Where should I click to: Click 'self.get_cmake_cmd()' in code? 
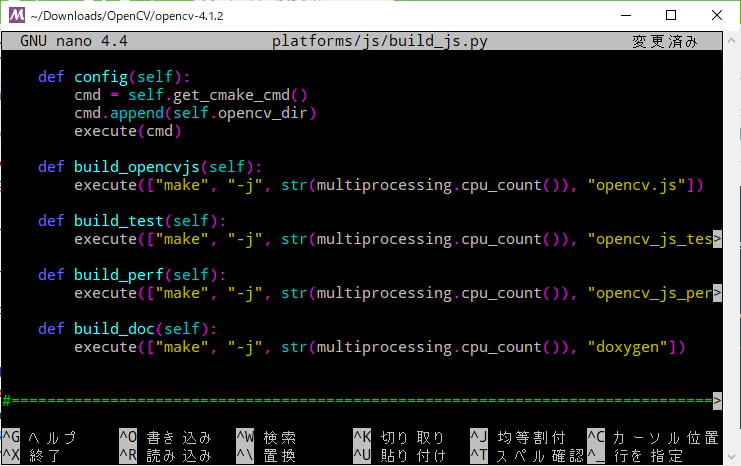[217, 95]
